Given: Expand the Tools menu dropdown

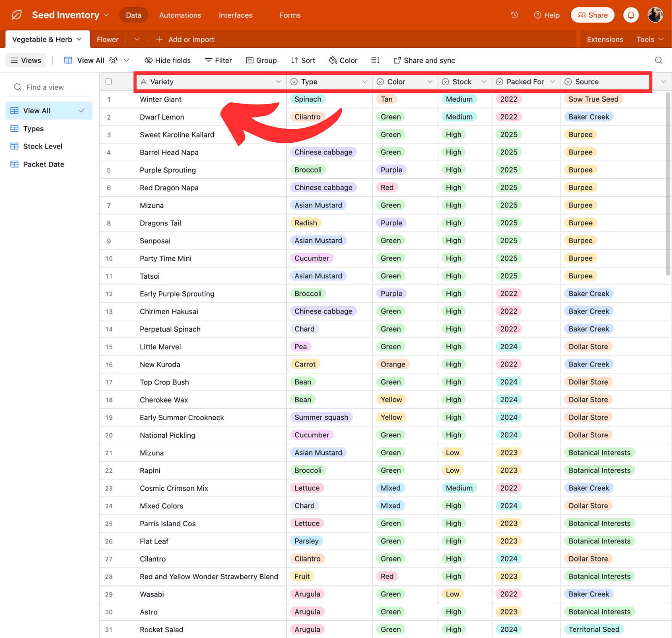Looking at the screenshot, I should (649, 39).
